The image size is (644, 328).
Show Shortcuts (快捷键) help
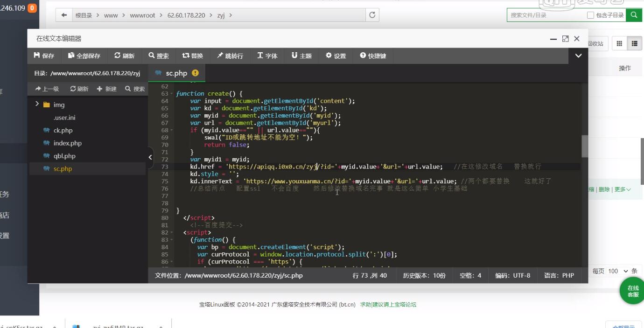pyautogui.click(x=373, y=56)
